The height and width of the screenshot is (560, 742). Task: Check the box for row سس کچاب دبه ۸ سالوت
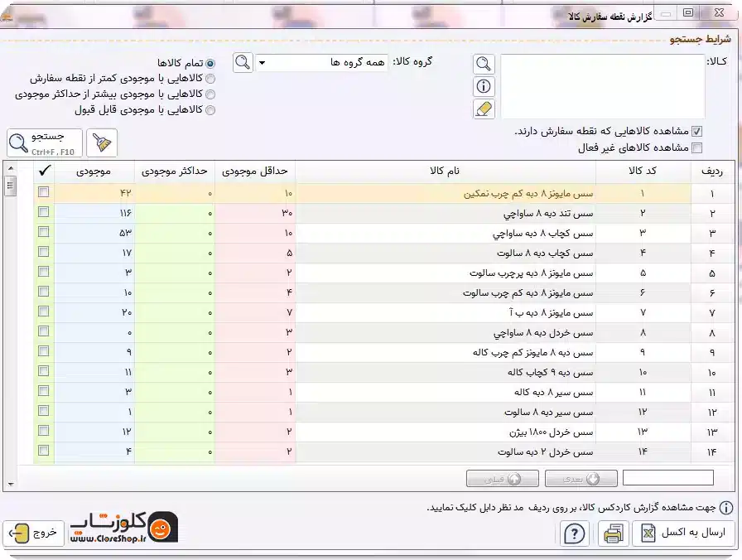click(x=44, y=251)
